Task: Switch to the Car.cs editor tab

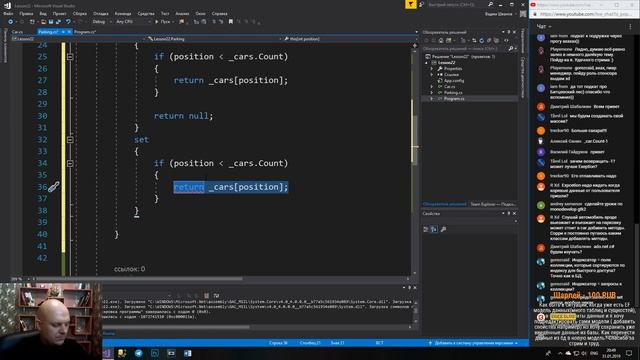Action: tap(17, 31)
